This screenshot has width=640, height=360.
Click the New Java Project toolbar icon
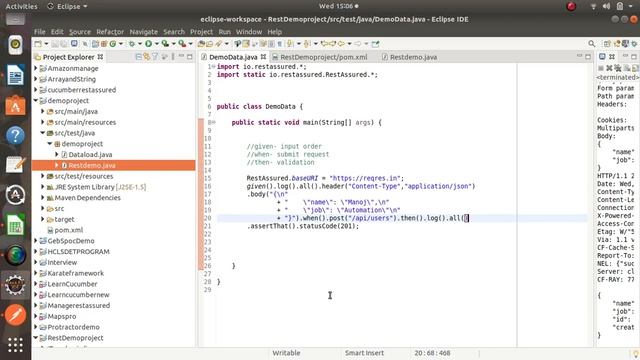coord(96,44)
